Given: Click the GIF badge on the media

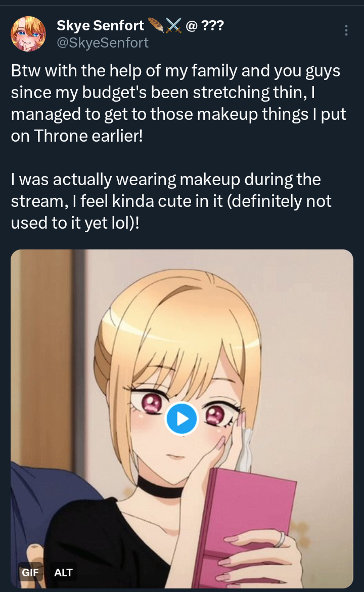Looking at the screenshot, I should coord(30,572).
